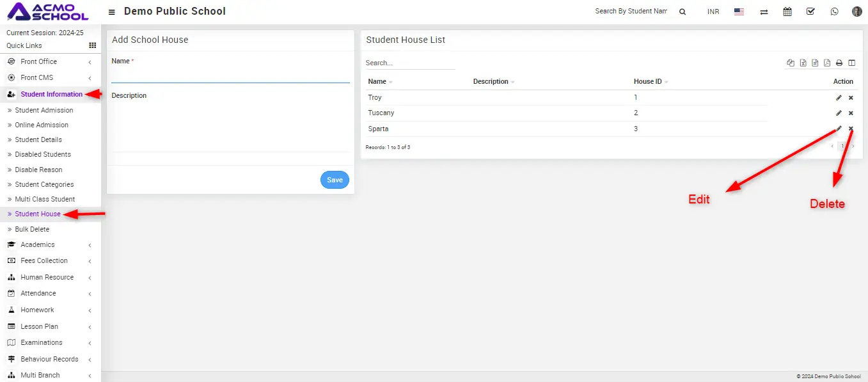Sort the table by House ID
This screenshot has width=868, height=382.
click(648, 81)
